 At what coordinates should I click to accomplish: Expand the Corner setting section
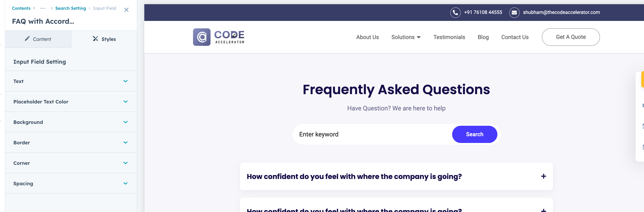tap(126, 163)
